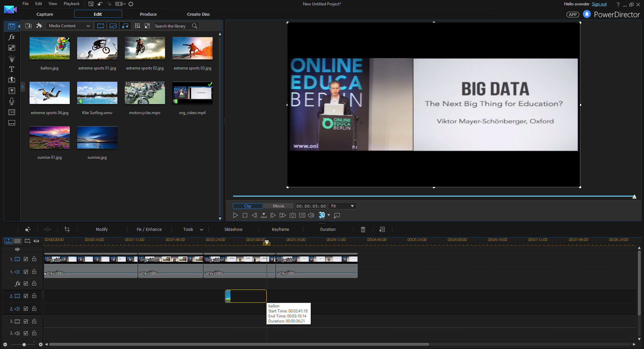Viewport: 644px width, 349px height.
Task: Select the Kite Surfing.wmv thumbnail
Action: [x=97, y=93]
